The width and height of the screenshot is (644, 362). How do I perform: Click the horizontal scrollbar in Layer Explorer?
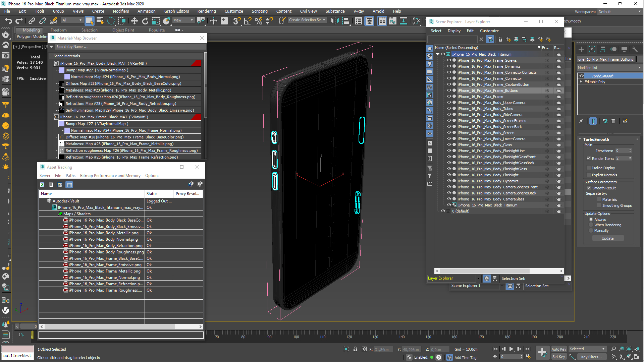(x=485, y=271)
